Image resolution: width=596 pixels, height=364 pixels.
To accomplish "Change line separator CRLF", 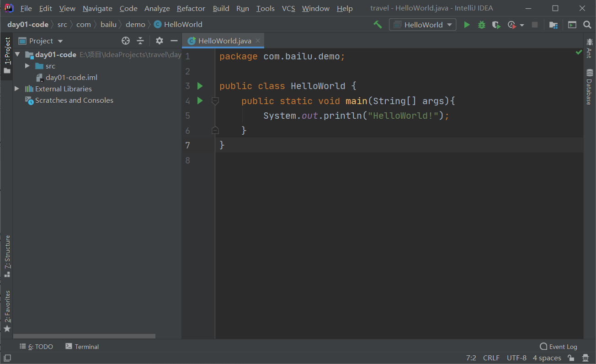I will coord(491,358).
